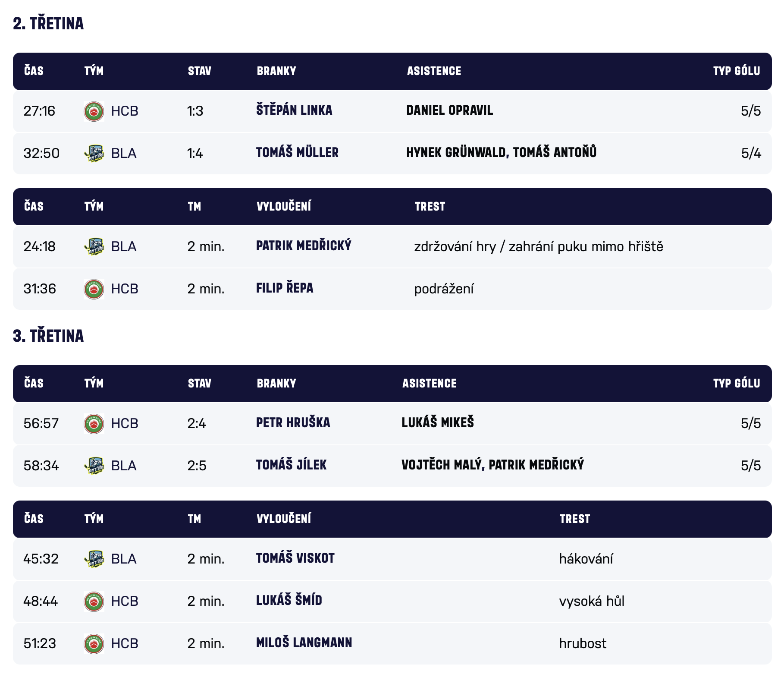Open Tomáš Jílek player link
This screenshot has height=674, width=784.
click(x=291, y=465)
